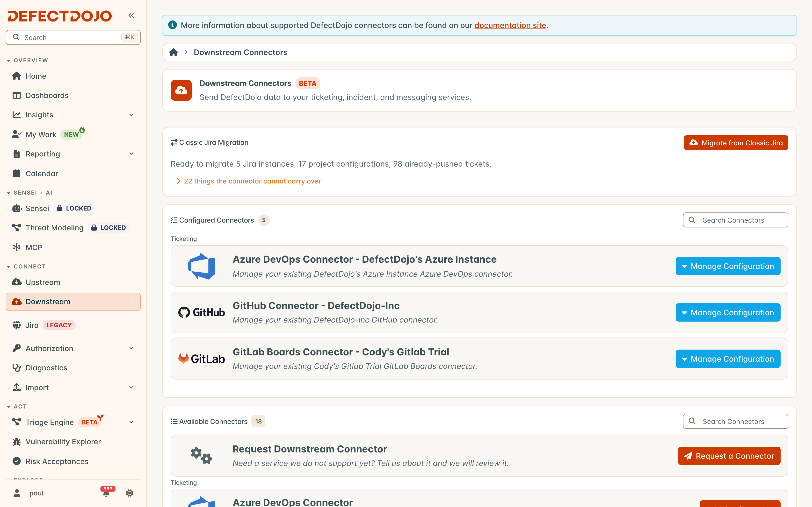Viewport: 812px width, 507px height.
Task: Click Request a Connector button
Action: pos(729,456)
